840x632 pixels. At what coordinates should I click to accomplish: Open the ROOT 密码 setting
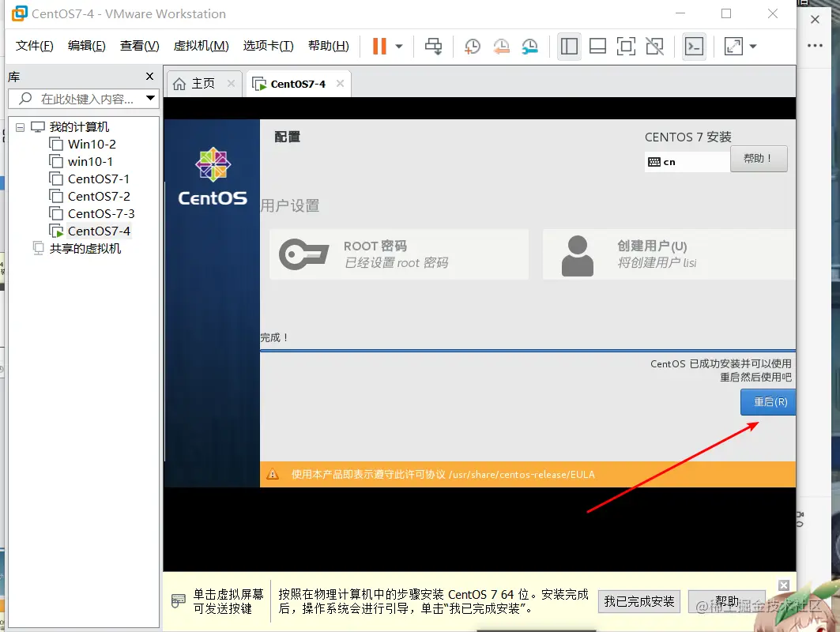pyautogui.click(x=399, y=254)
